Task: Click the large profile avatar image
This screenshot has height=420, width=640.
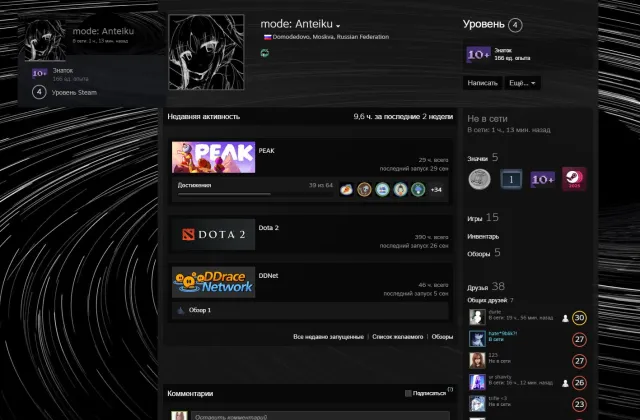Action: click(207, 52)
